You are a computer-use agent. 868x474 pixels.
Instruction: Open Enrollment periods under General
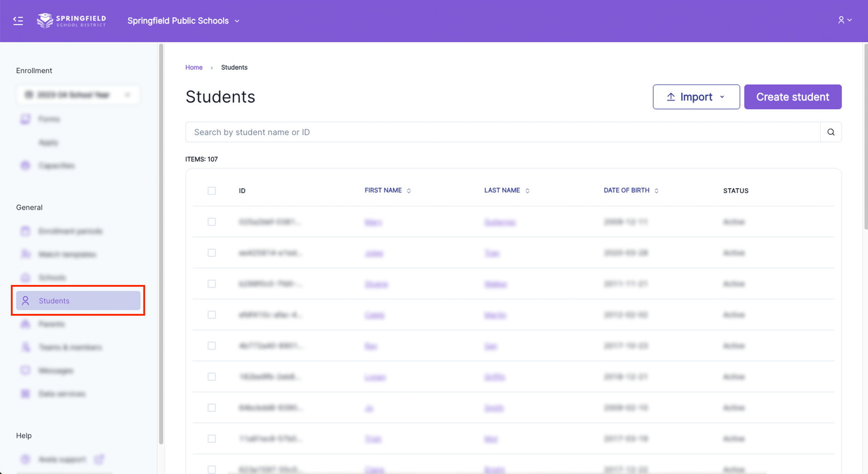[70, 231]
